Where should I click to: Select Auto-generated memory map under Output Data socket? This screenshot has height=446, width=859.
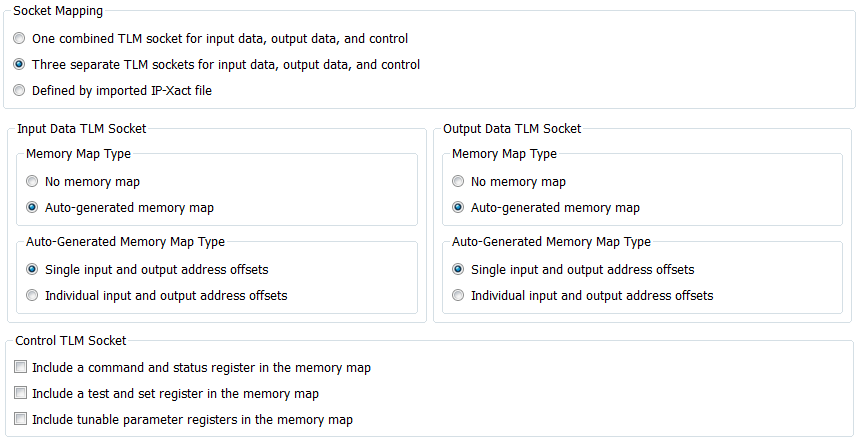459,208
